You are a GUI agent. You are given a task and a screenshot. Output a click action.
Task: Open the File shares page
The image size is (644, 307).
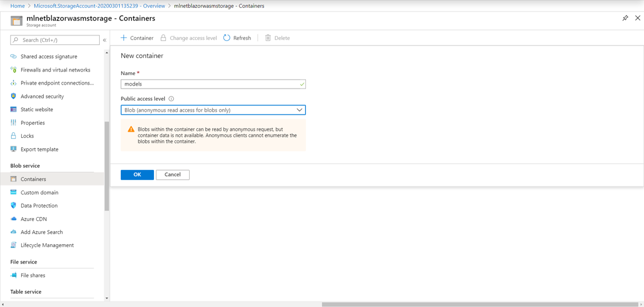pyautogui.click(x=33, y=275)
